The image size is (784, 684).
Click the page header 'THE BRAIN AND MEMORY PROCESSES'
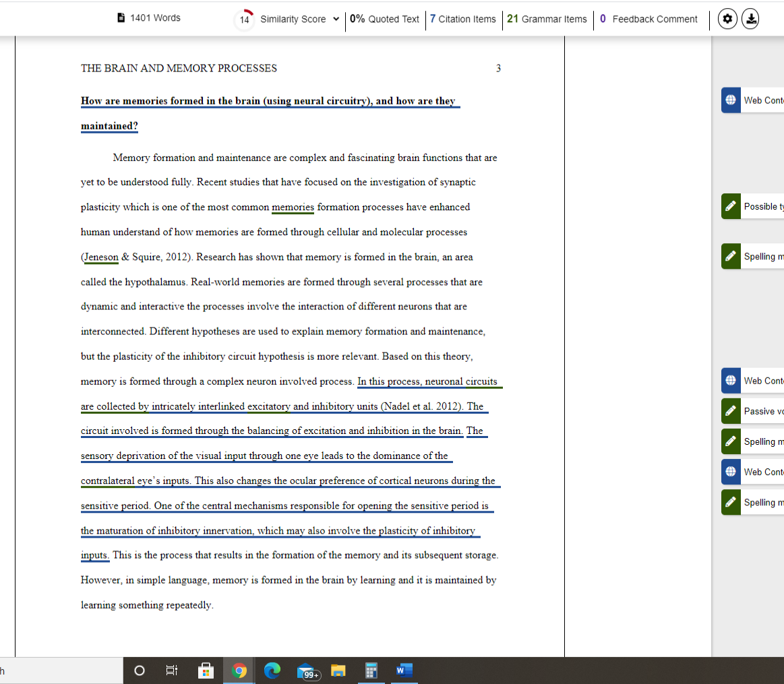(x=179, y=68)
